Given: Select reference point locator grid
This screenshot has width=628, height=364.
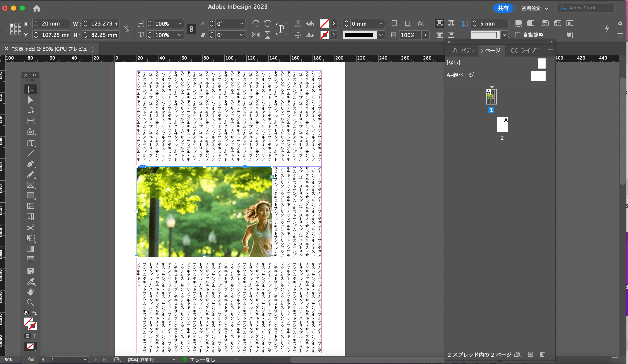Looking at the screenshot, I should (x=15, y=29).
